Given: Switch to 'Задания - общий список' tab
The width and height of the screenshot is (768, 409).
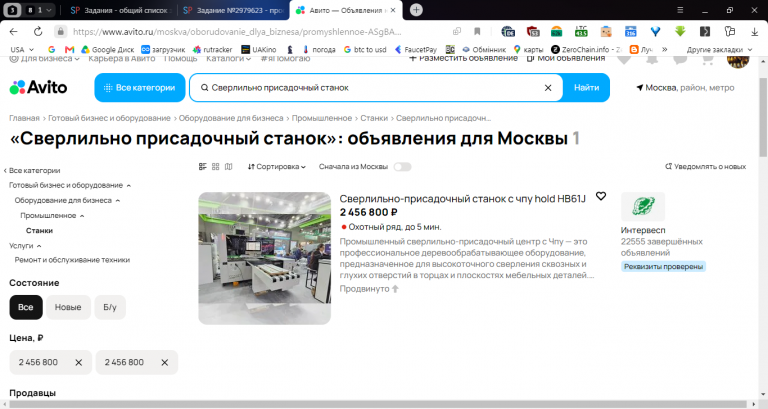Looking at the screenshot, I should [120, 10].
